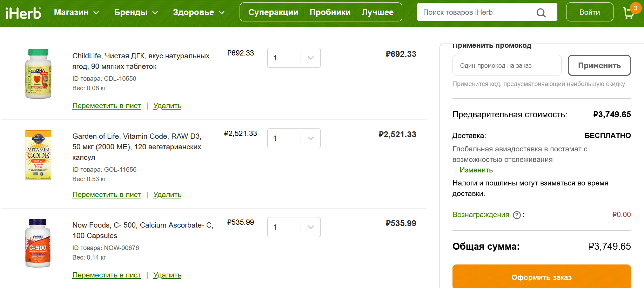Open quantity dropdown for ChildLife DHA

[294, 58]
